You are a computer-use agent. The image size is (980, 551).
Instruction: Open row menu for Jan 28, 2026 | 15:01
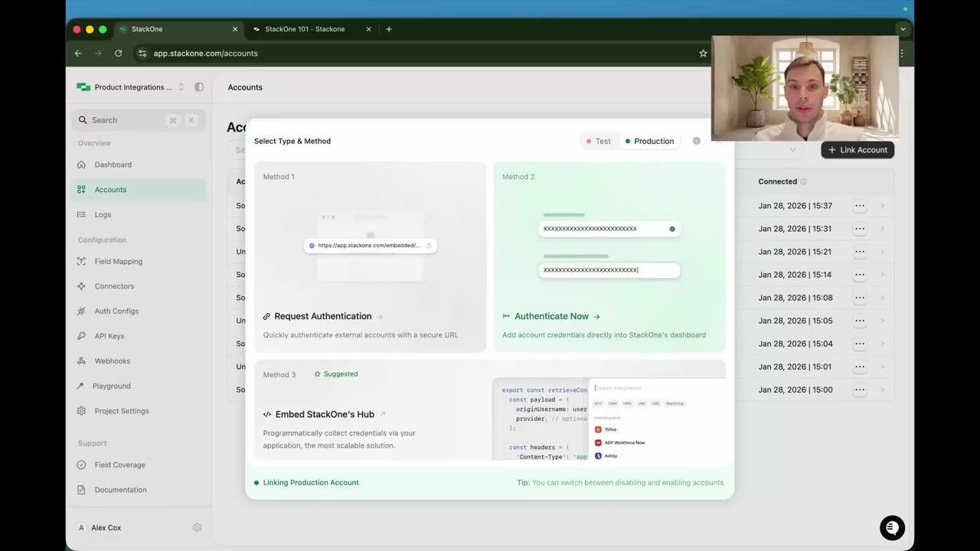coord(860,367)
